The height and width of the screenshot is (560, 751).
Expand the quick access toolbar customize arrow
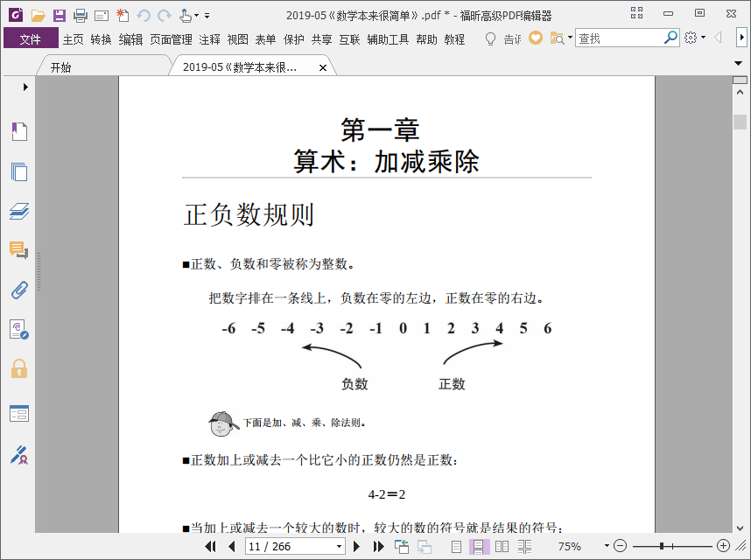207,16
